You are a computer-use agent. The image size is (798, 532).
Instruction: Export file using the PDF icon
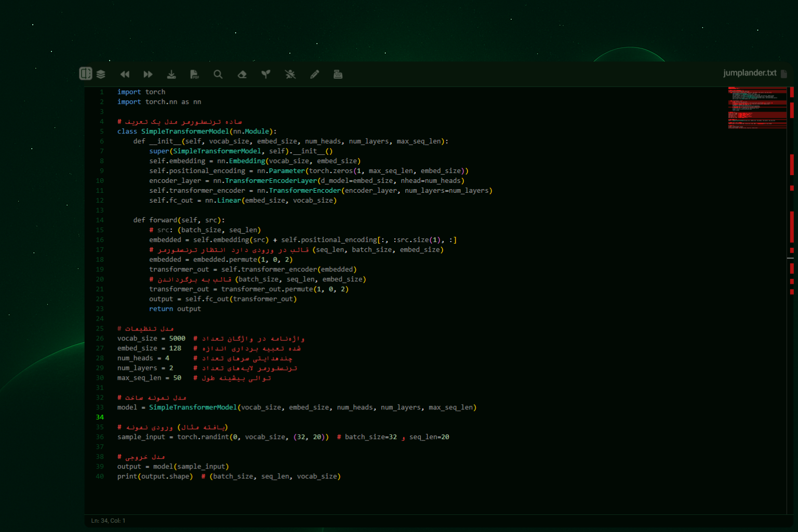click(194, 74)
